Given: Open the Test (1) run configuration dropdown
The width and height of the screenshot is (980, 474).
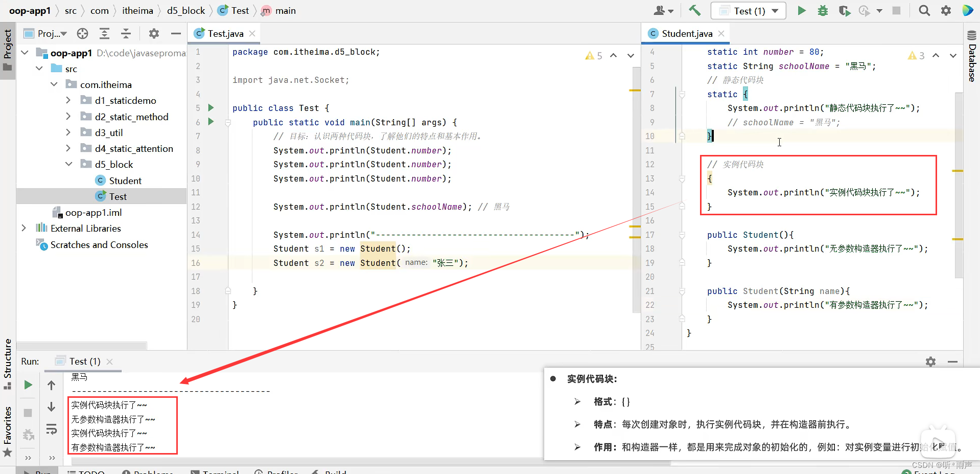Looking at the screenshot, I should (x=748, y=11).
